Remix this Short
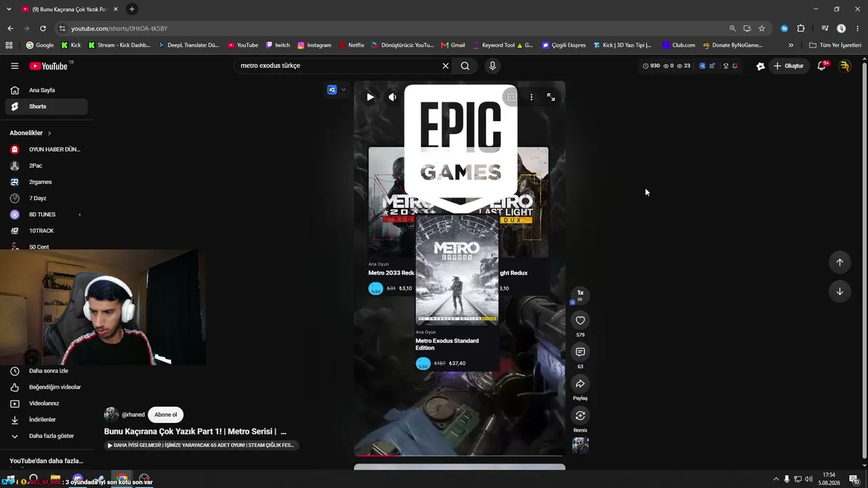 click(580, 415)
